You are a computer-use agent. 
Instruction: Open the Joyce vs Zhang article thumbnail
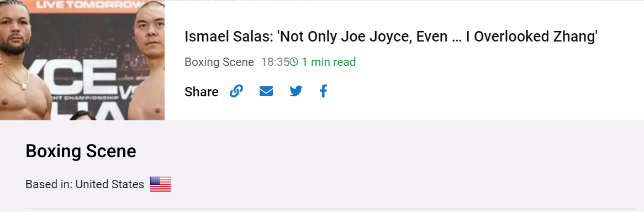[x=82, y=60]
